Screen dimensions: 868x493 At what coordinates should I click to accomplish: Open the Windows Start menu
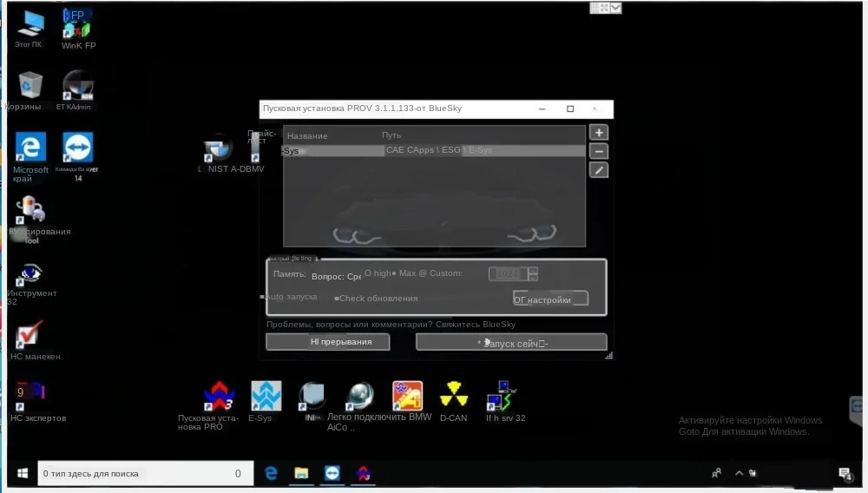(x=23, y=473)
